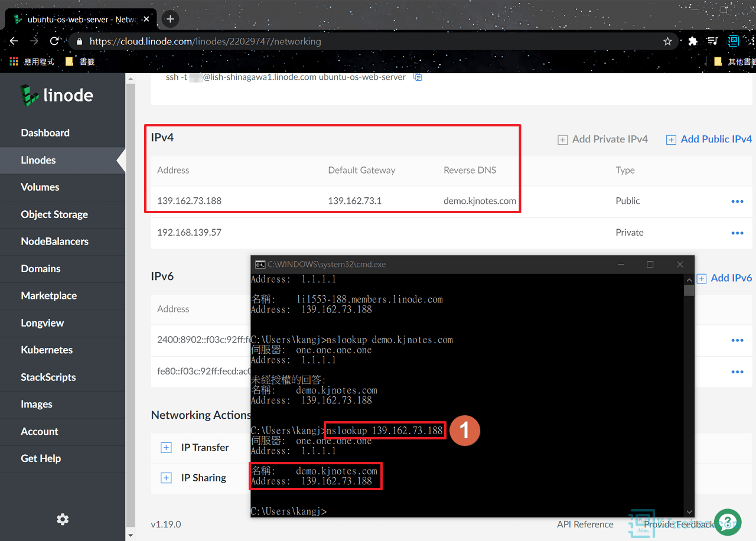Image resolution: width=756 pixels, height=541 pixels.
Task: Open the help chat bubble icon
Action: coord(728,522)
